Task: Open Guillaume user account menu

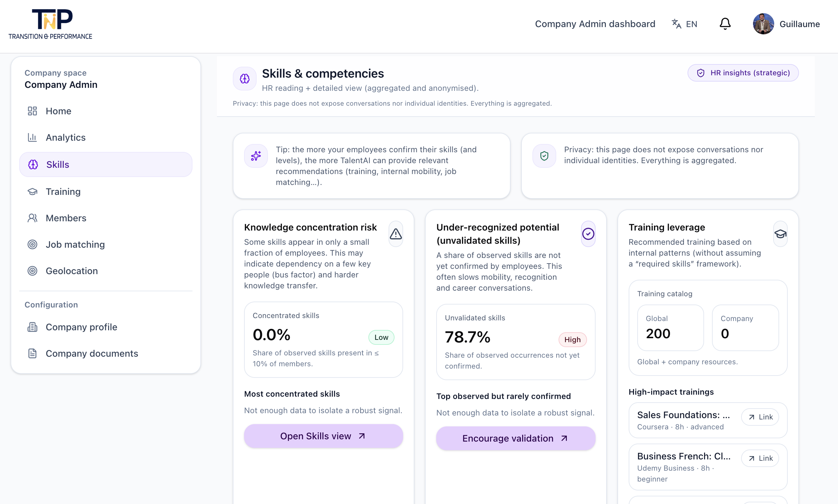Action: coord(799,24)
